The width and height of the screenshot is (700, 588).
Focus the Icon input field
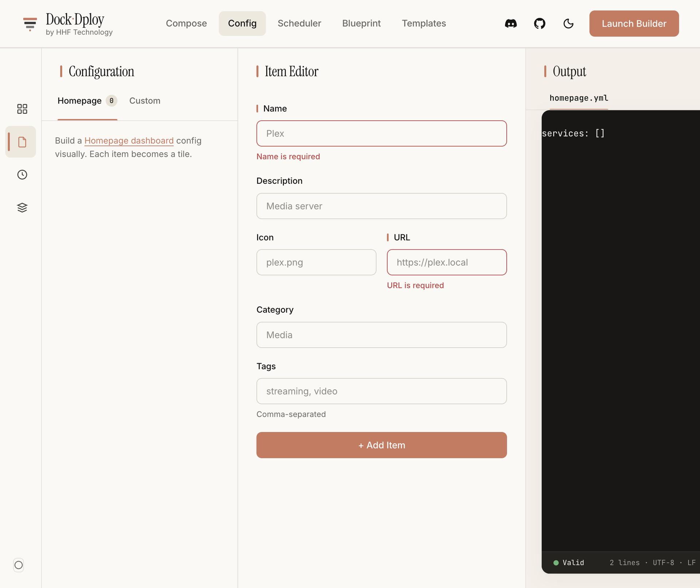pyautogui.click(x=316, y=262)
